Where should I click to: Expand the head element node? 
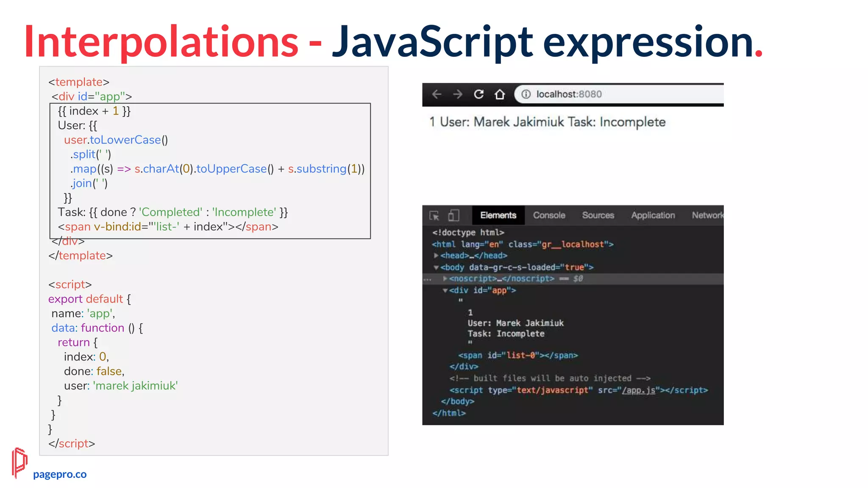(436, 255)
